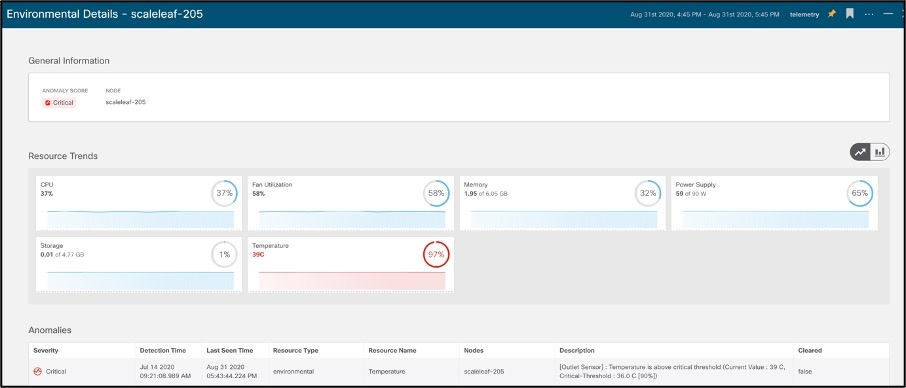Open the three-dots more options menu
The height and width of the screenshot is (388, 906).
pos(869,14)
